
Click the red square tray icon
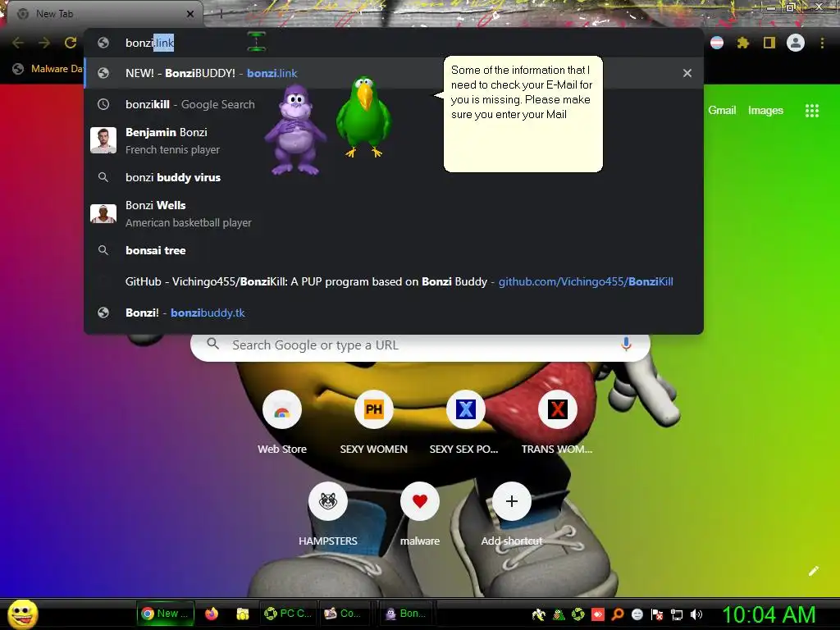(598, 614)
